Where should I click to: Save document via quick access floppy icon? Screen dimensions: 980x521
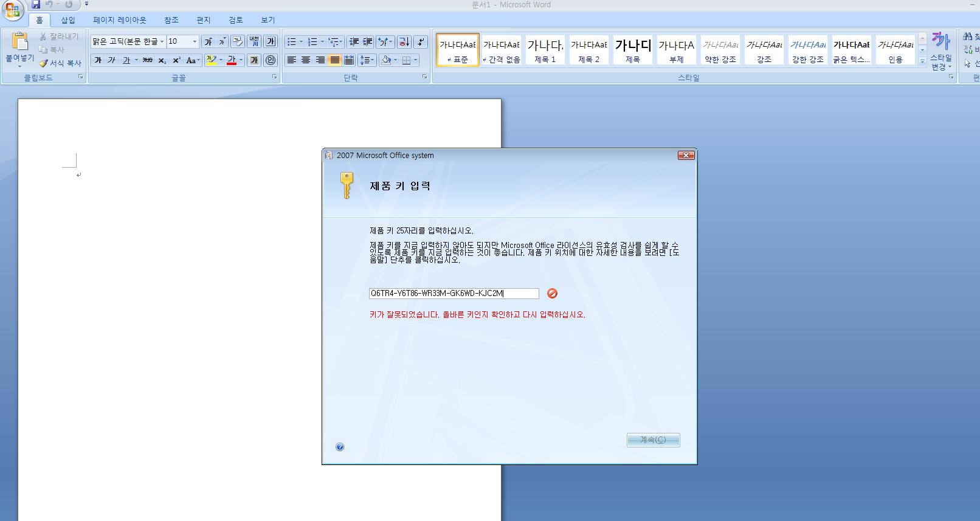click(x=36, y=4)
